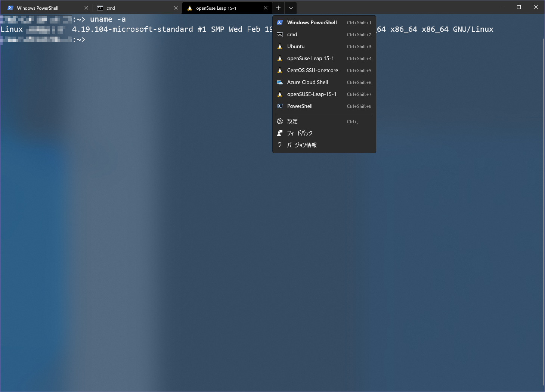The image size is (545, 392).
Task: Click PowerShell icon on first tab
Action: coord(10,8)
